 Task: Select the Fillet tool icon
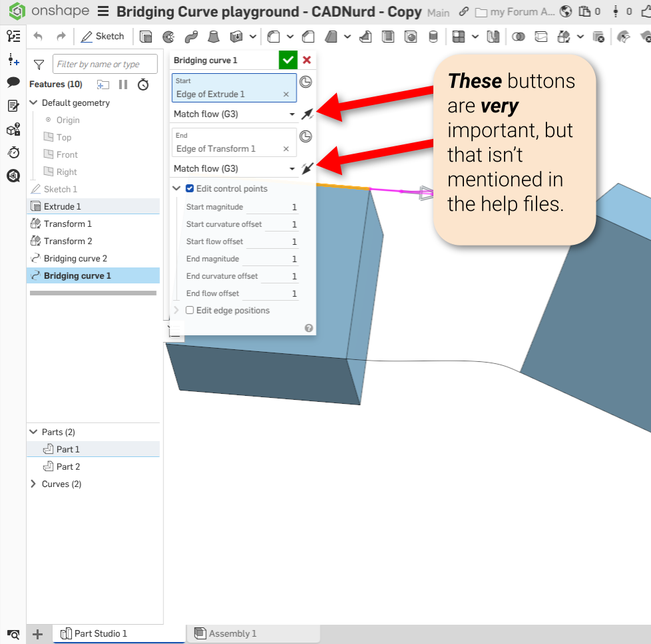coord(274,37)
